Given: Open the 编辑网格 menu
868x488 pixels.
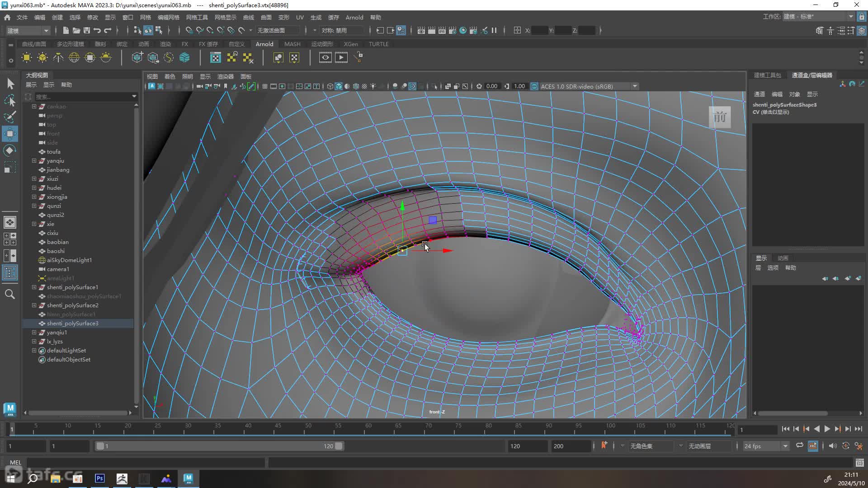Looking at the screenshot, I should (x=168, y=17).
